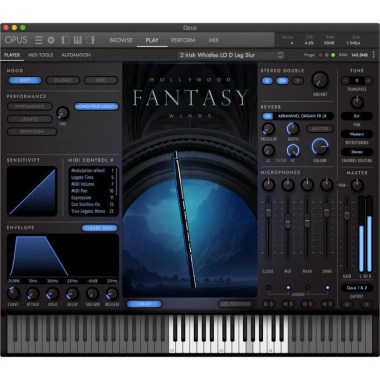This screenshot has height=380, width=380.
Task: Click the envelope graph display
Action: tap(63, 256)
